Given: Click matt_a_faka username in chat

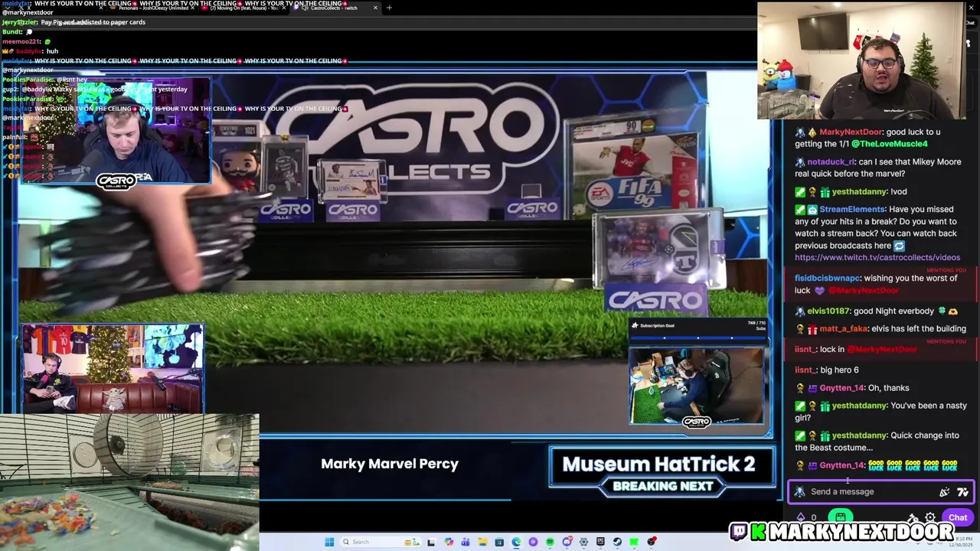Looking at the screenshot, I should pyautogui.click(x=844, y=328).
